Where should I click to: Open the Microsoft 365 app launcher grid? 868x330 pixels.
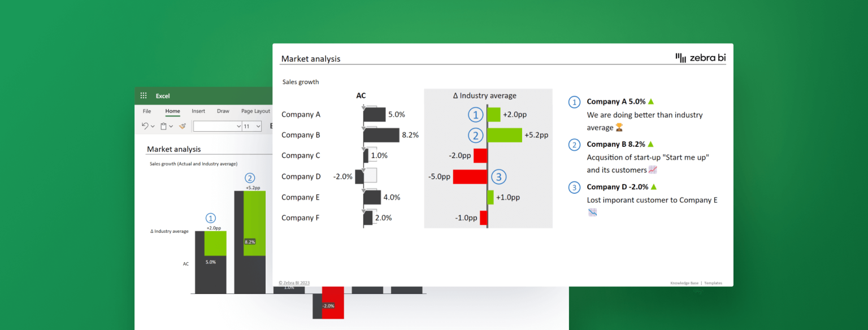point(144,95)
